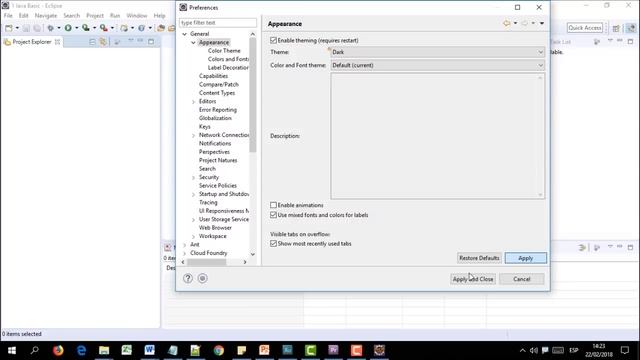The image size is (640, 360).
Task: Click the Java perspective icon at top right
Action: [631, 28]
